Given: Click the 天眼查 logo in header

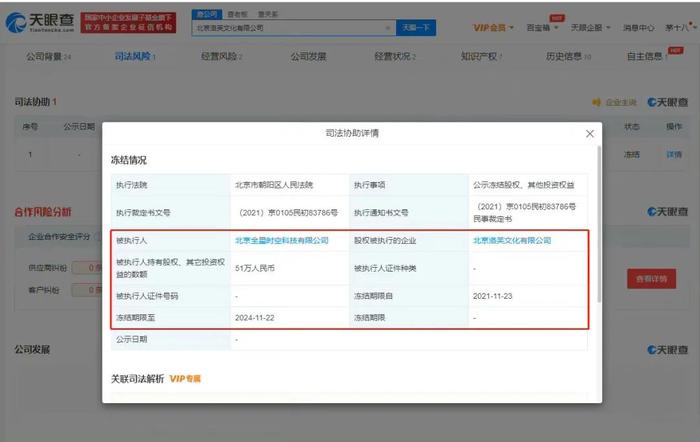Looking at the screenshot, I should 40,22.
